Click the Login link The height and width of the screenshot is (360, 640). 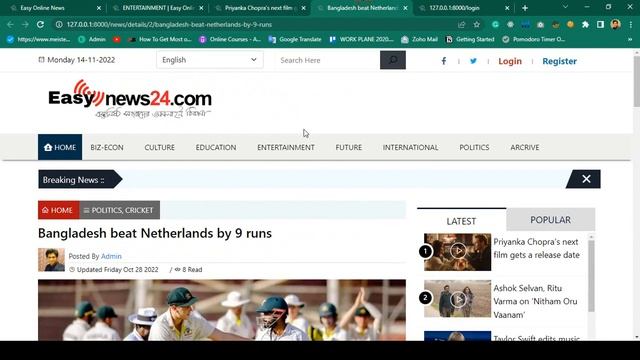point(510,61)
